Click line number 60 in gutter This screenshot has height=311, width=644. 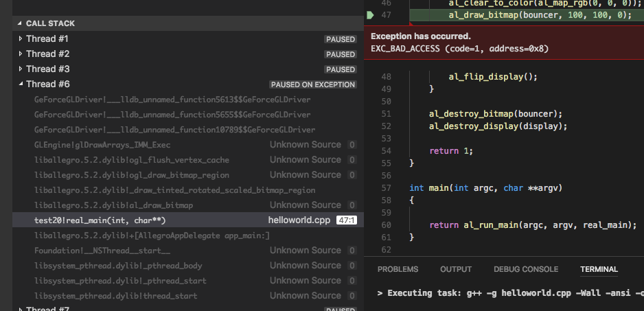386,225
